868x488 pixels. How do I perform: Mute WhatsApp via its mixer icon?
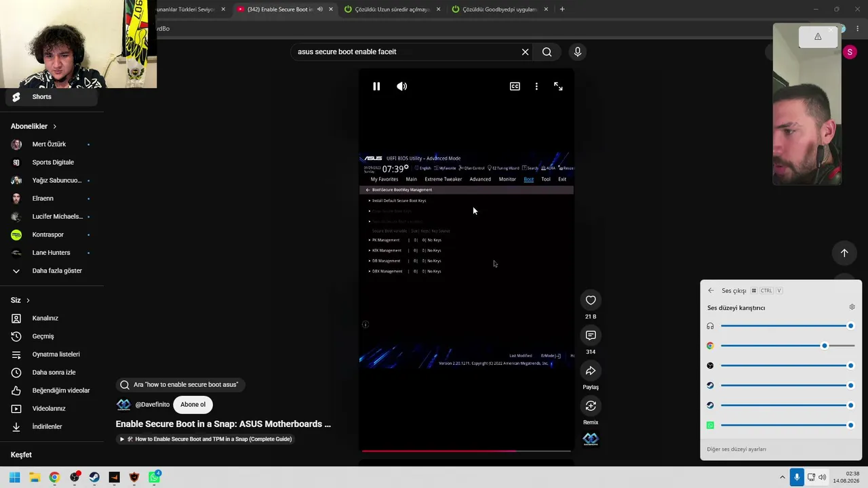710,425
